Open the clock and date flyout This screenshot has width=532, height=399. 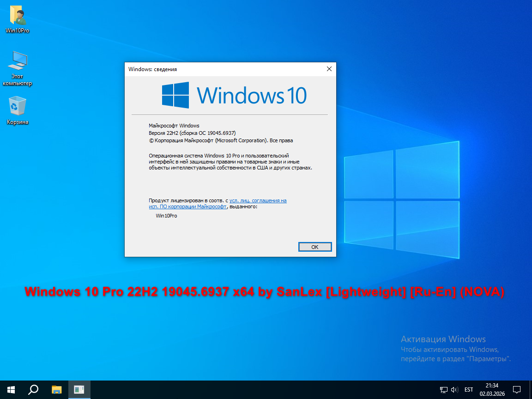tap(492, 389)
